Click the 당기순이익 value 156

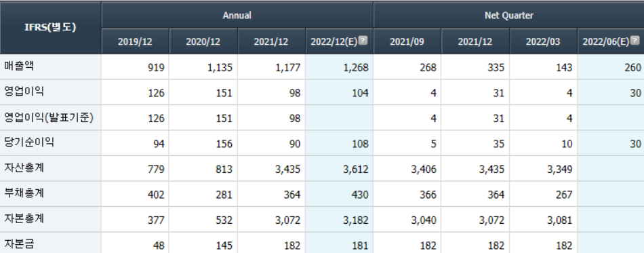pyautogui.click(x=224, y=144)
